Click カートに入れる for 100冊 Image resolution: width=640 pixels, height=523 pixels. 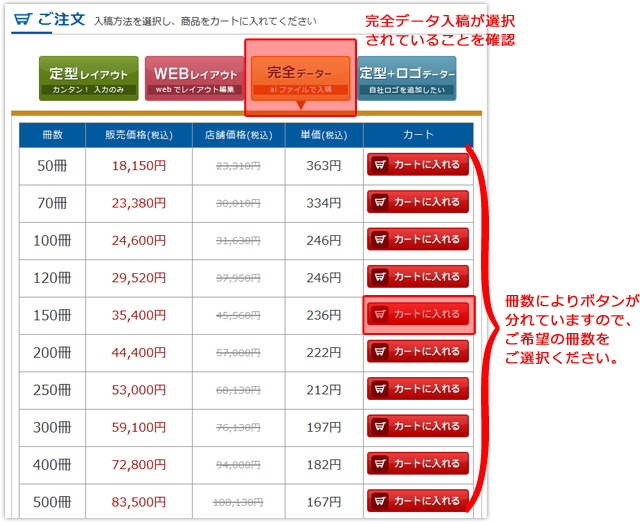418,239
